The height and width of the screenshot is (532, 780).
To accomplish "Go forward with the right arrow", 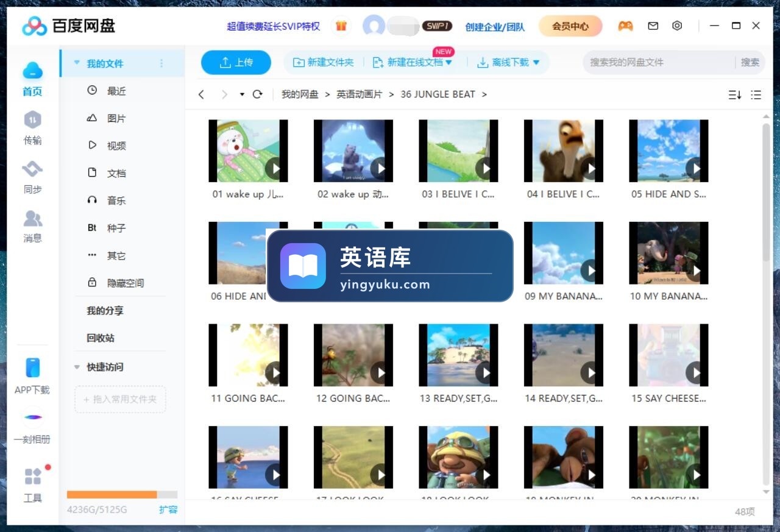I will pos(224,94).
